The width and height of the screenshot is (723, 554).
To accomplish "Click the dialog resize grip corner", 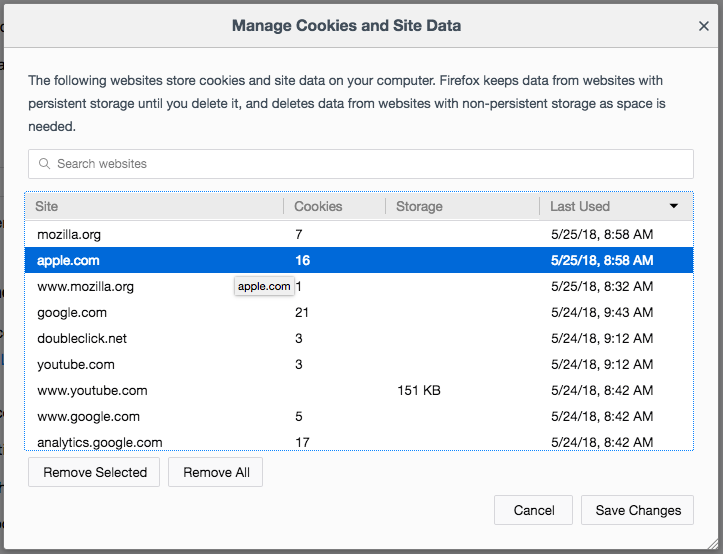I will 712,543.
